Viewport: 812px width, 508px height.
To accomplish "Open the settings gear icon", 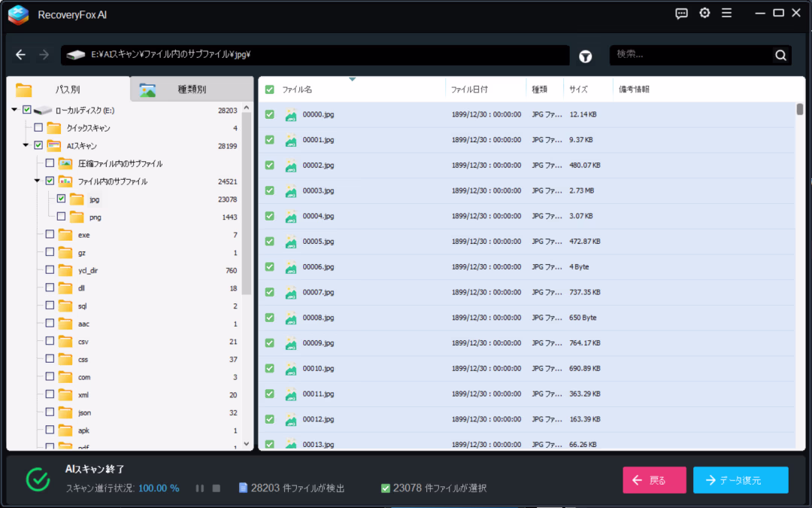I will [704, 13].
